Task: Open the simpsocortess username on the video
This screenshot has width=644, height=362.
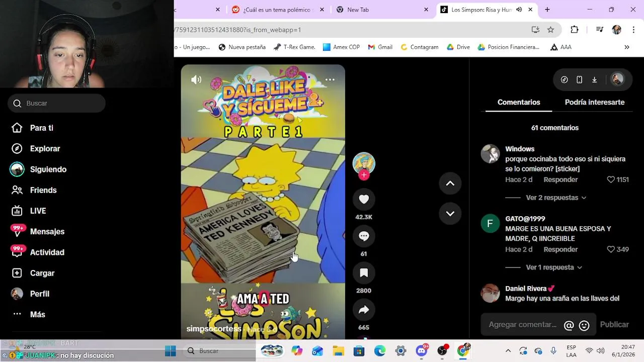Action: (x=214, y=329)
